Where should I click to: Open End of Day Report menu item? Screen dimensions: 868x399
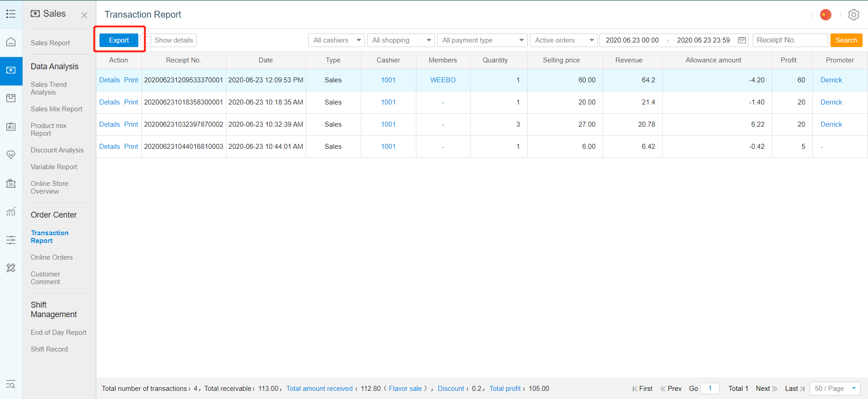(x=58, y=332)
